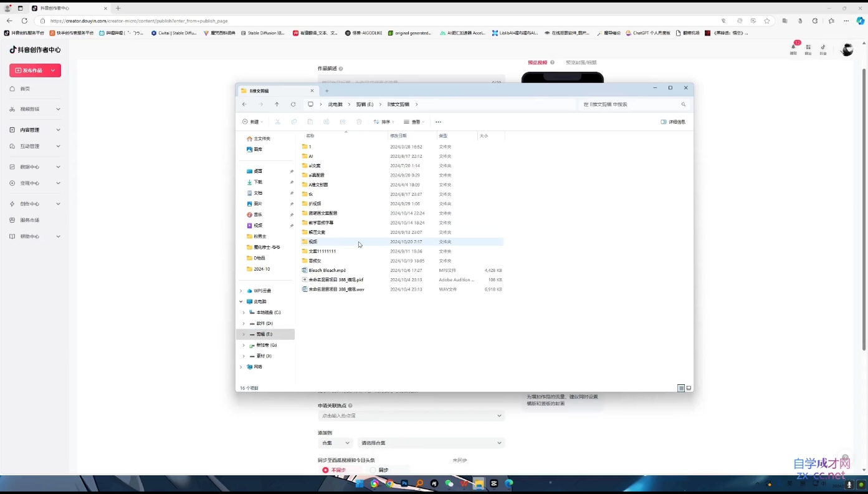Reload the browser page
The width and height of the screenshot is (868, 494).
24,21
